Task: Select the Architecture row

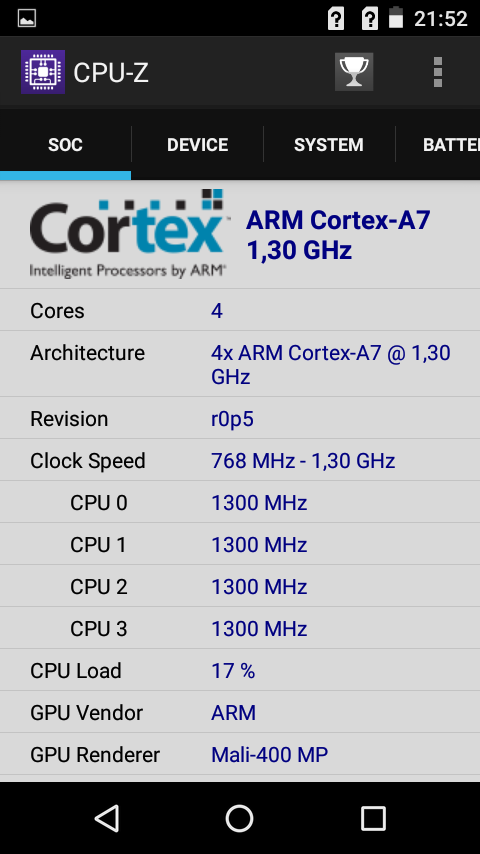Action: (x=240, y=364)
